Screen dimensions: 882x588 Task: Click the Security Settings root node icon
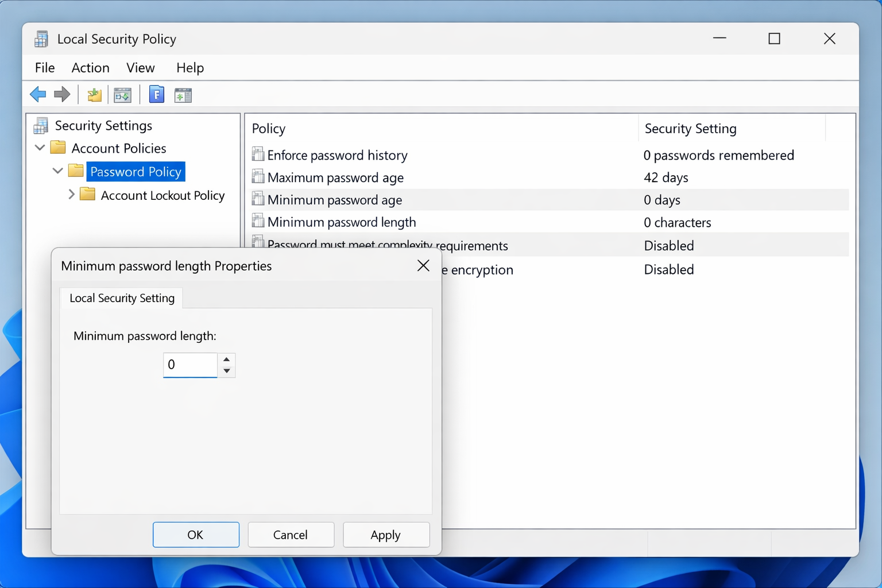pos(41,125)
